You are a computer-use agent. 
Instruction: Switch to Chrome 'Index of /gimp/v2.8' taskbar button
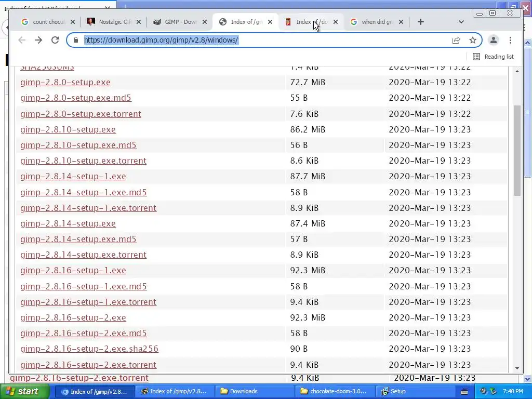[x=94, y=392]
